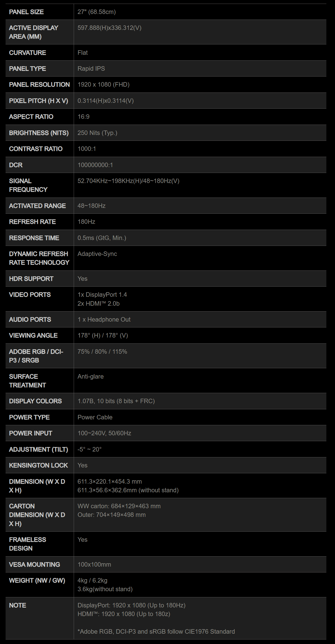Image resolution: width=335 pixels, height=644 pixels.
Task: Click the Rapid IPS panel type value
Action: (x=91, y=69)
